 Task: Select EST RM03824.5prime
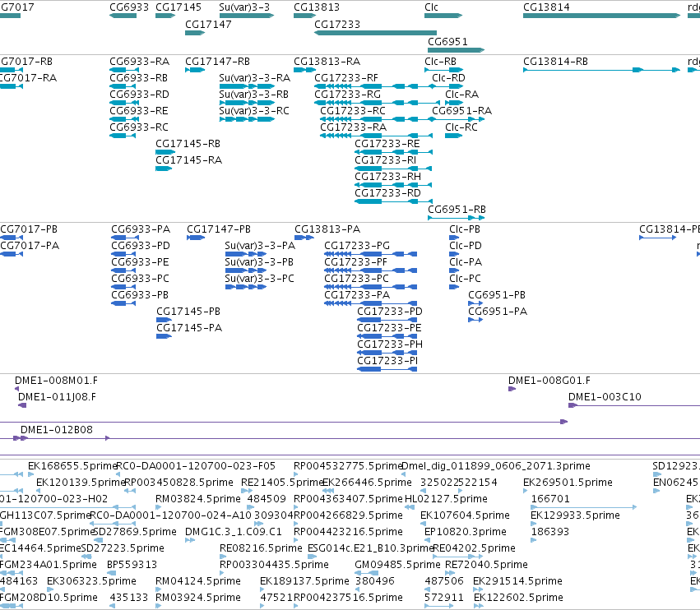[197, 499]
